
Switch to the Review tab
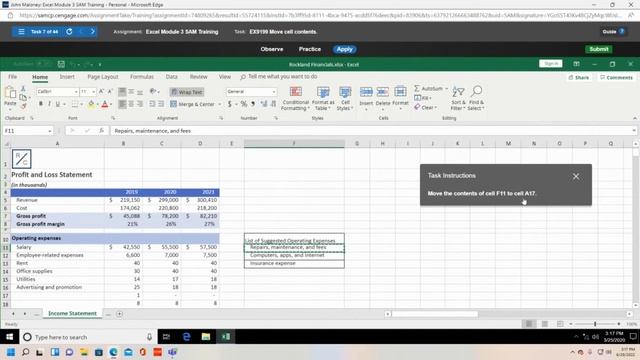coord(198,77)
